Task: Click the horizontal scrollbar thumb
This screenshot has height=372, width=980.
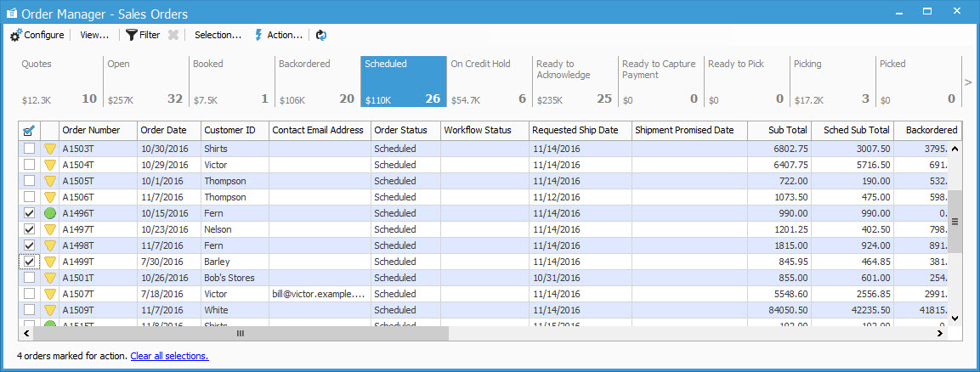Action: coord(240,334)
